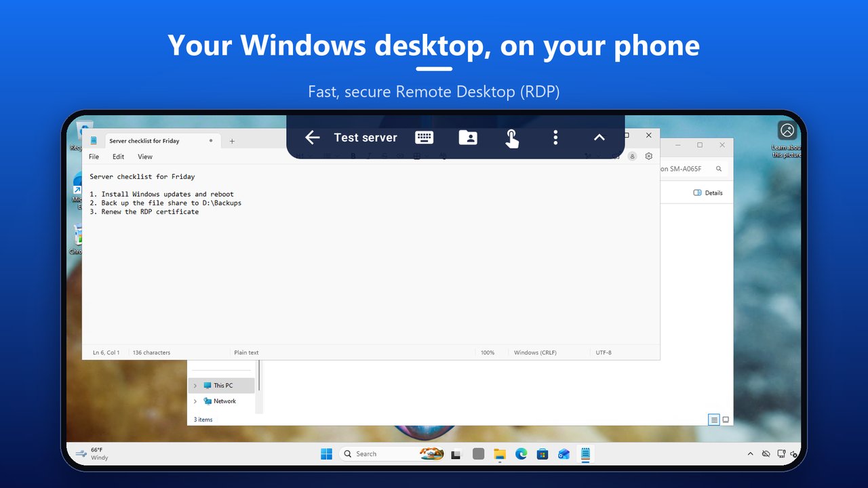Click the File Explorer search box
This screenshot has width=868, height=488.
[x=693, y=169]
